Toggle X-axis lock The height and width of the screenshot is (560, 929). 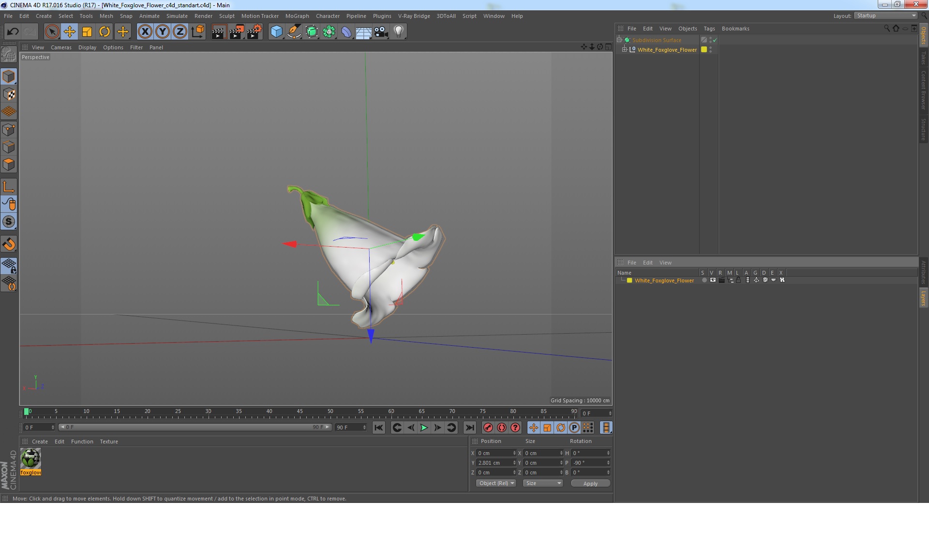pos(145,32)
